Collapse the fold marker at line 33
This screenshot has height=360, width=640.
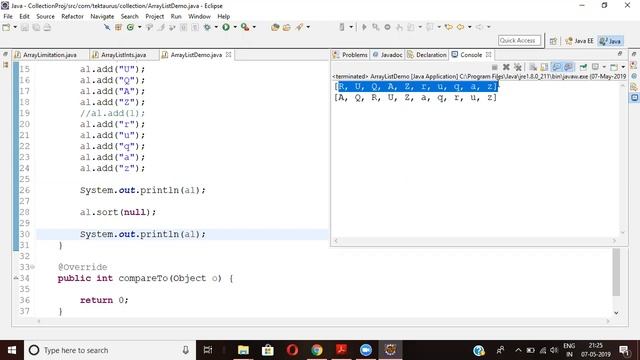point(33,267)
